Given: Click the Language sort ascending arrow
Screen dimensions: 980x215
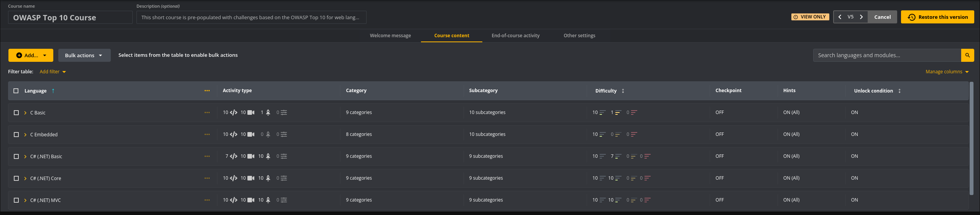Looking at the screenshot, I should [x=53, y=91].
